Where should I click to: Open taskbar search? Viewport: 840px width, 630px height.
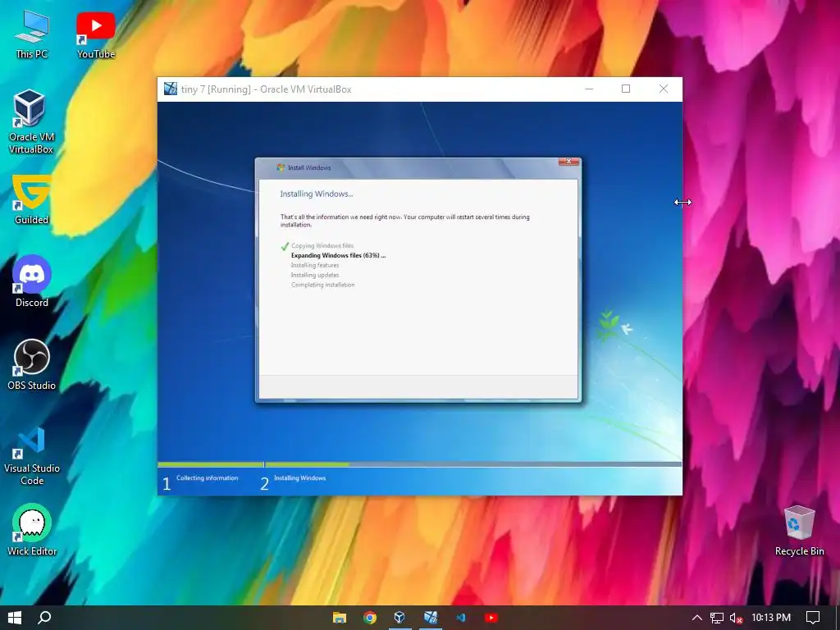pyautogui.click(x=44, y=618)
